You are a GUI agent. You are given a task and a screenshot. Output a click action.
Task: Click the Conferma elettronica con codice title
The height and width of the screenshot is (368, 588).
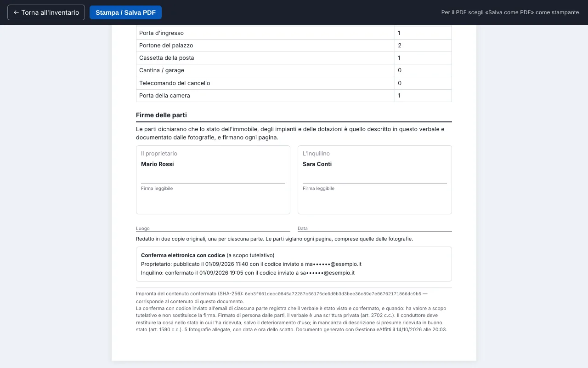pos(183,255)
